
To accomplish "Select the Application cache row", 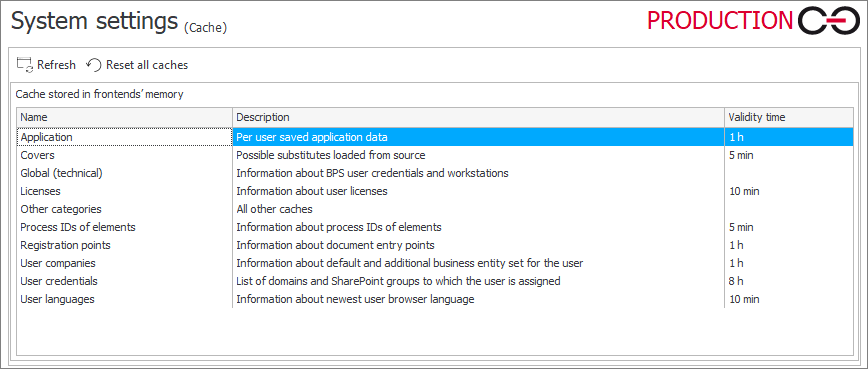I will [x=435, y=137].
